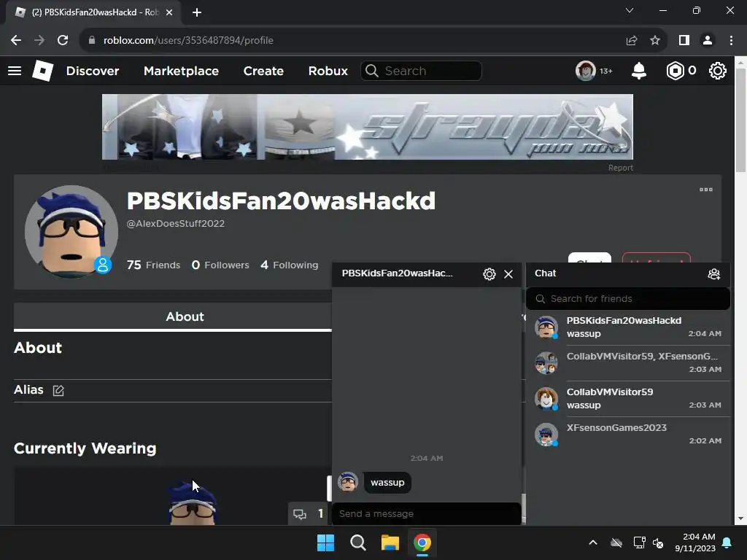This screenshot has width=747, height=560.
Task: Open the CollabVMVisitor59, XFsensonG... group chat
Action: coord(628,363)
